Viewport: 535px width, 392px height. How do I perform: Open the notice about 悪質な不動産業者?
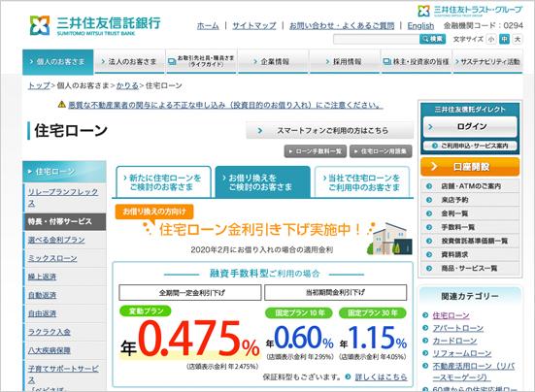(225, 105)
